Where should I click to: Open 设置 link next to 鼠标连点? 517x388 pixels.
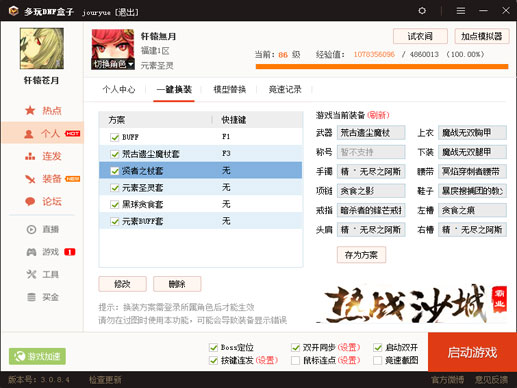tap(349, 360)
